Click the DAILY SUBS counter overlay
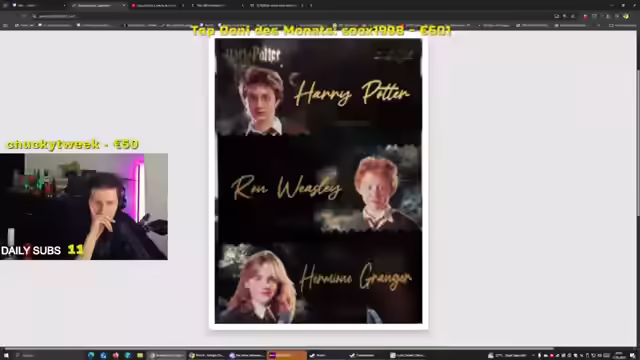The height and width of the screenshot is (360, 640). tap(42, 250)
